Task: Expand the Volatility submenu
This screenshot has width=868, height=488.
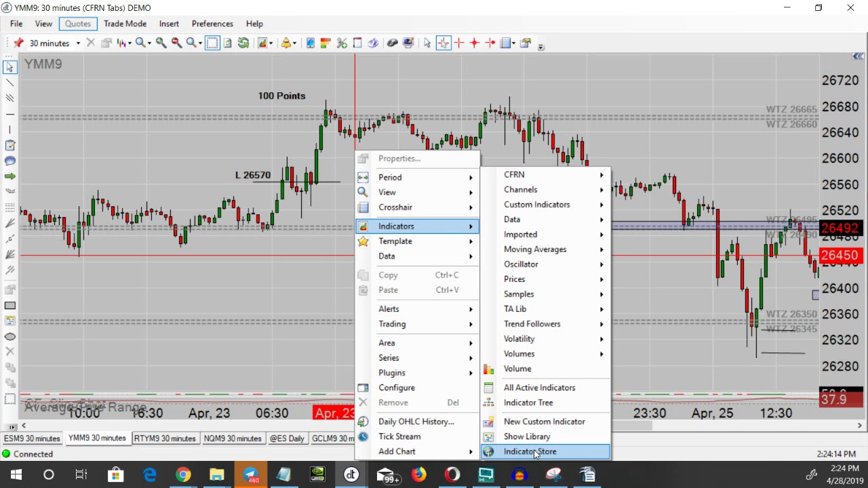Action: pos(545,339)
